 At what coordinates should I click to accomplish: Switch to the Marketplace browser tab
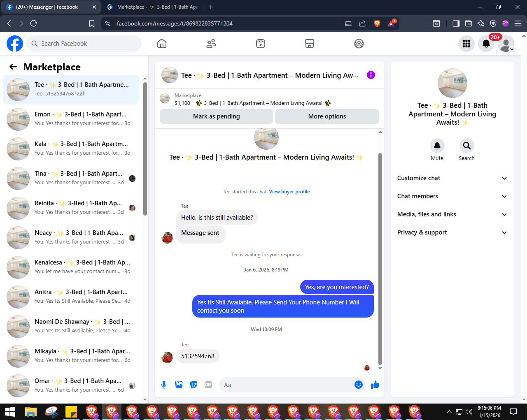152,7
